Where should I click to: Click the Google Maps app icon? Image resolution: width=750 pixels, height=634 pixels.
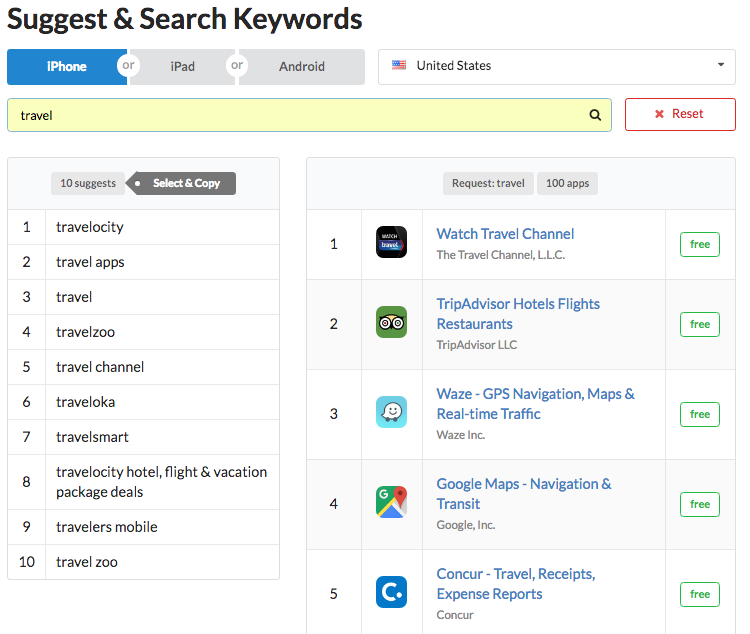click(392, 503)
